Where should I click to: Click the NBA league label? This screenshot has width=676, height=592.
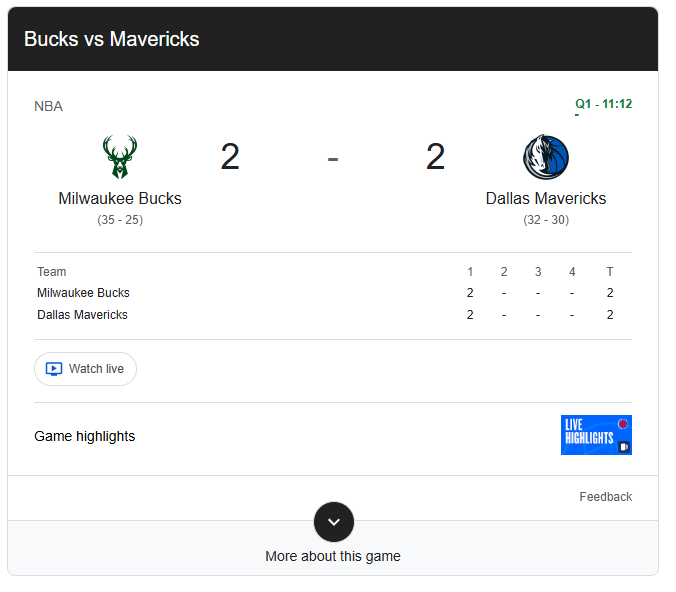click(48, 106)
